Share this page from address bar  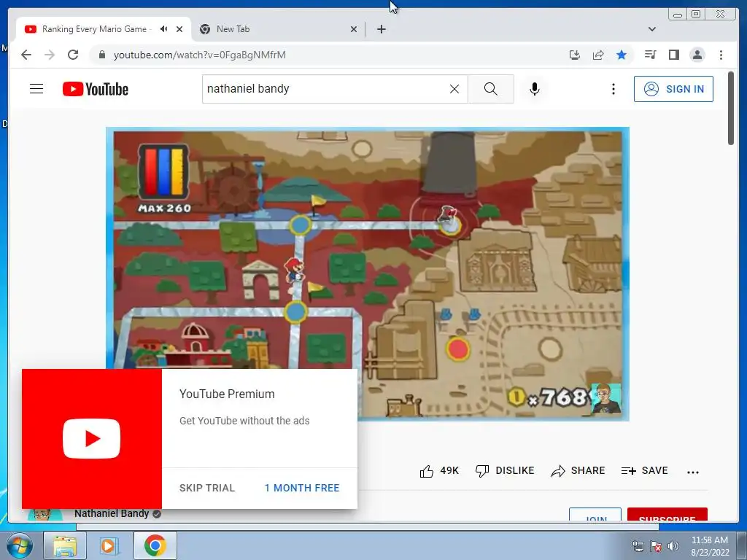pyautogui.click(x=598, y=55)
